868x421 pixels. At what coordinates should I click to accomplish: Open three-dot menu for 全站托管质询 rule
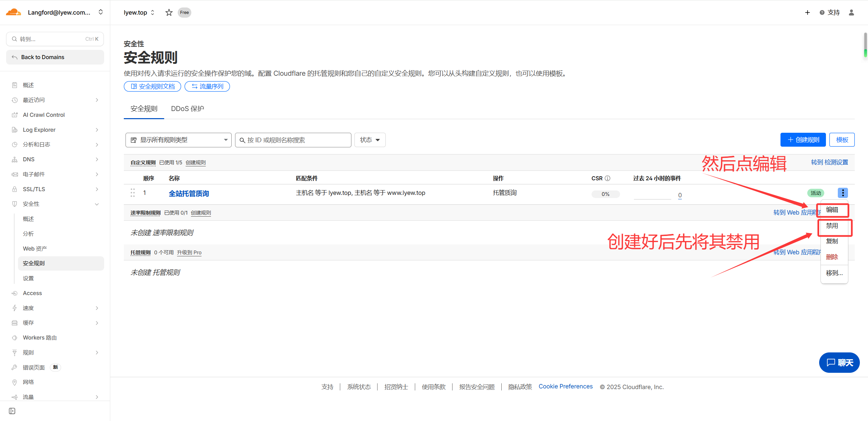pyautogui.click(x=843, y=193)
